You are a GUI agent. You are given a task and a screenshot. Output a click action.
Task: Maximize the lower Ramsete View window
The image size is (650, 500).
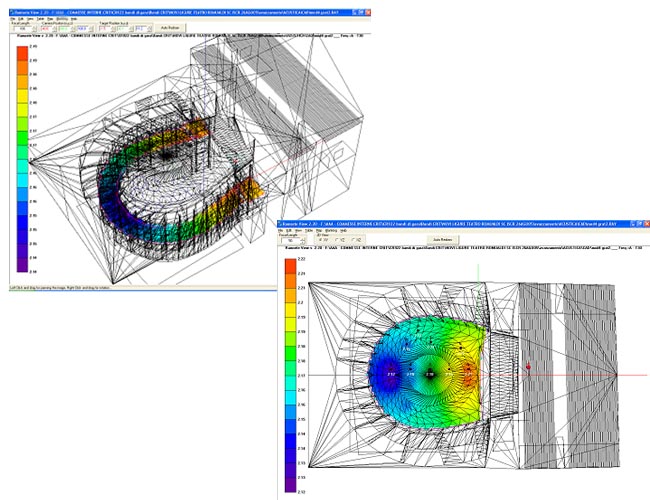[640, 224]
